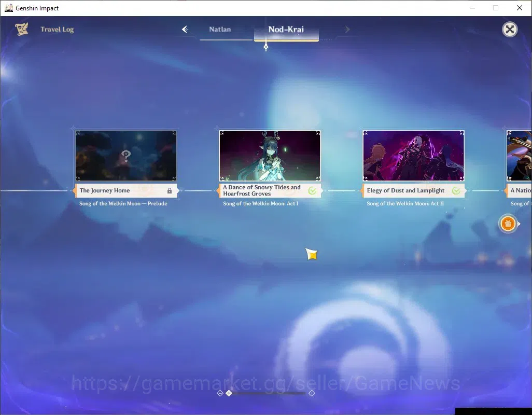532x415 pixels.
Task: Click left diamond on bottom timeline scrollbar
Action: click(x=220, y=393)
